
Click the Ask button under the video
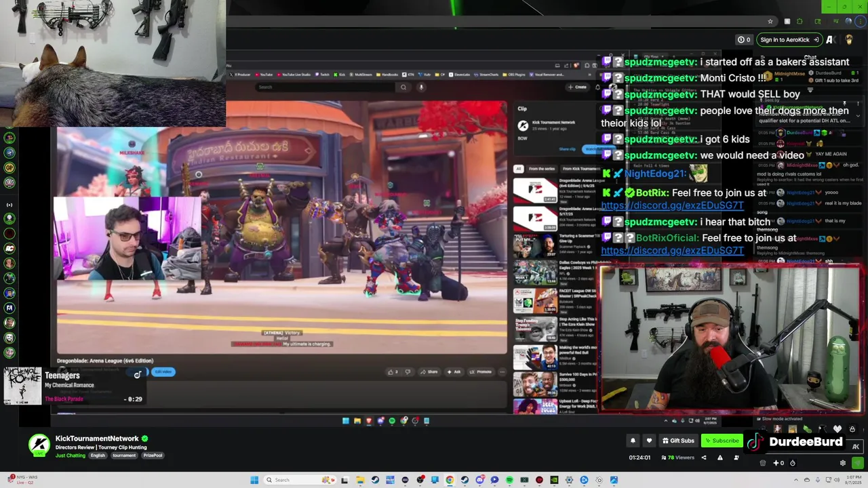pyautogui.click(x=454, y=371)
